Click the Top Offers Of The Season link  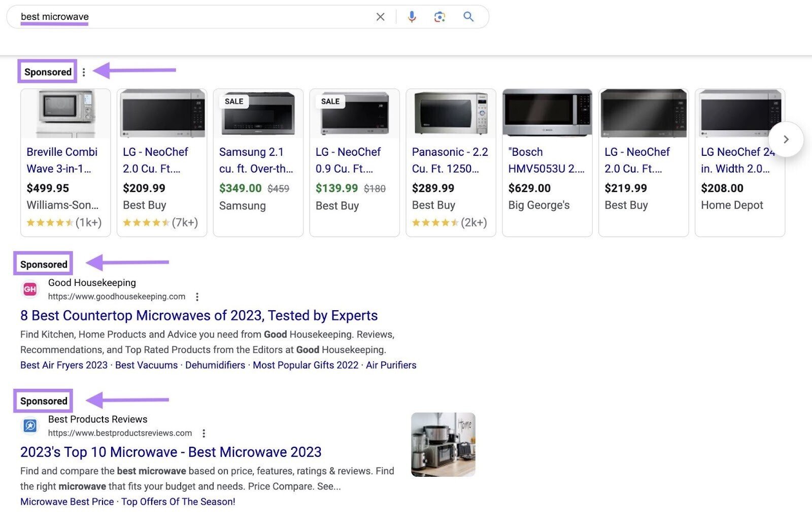(178, 501)
